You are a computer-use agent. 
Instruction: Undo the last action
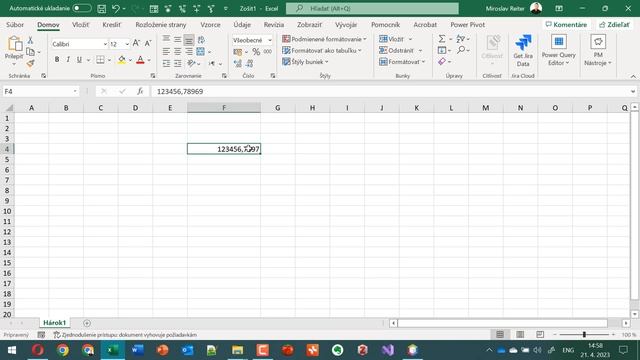click(116, 9)
